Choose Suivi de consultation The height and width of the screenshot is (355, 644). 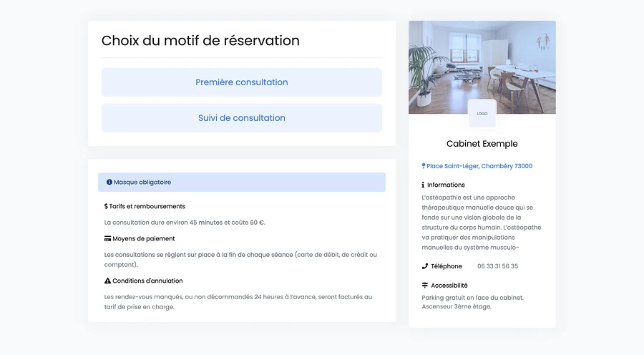coord(242,118)
